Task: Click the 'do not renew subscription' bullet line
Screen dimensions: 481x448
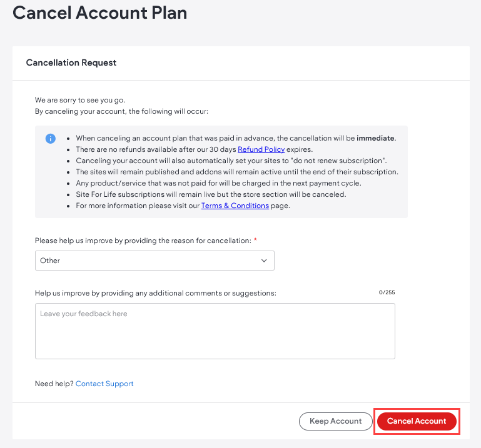Action: 231,161
